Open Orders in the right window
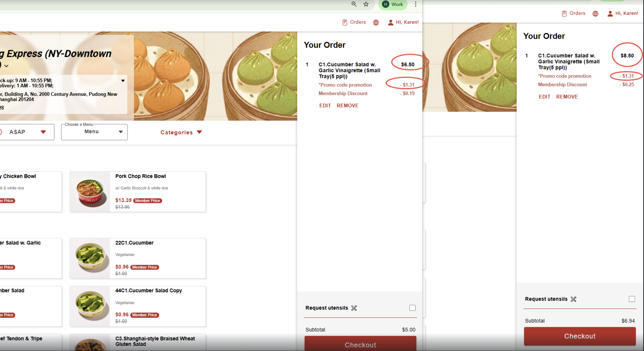Screen dimensions: 644x351 tap(574, 13)
